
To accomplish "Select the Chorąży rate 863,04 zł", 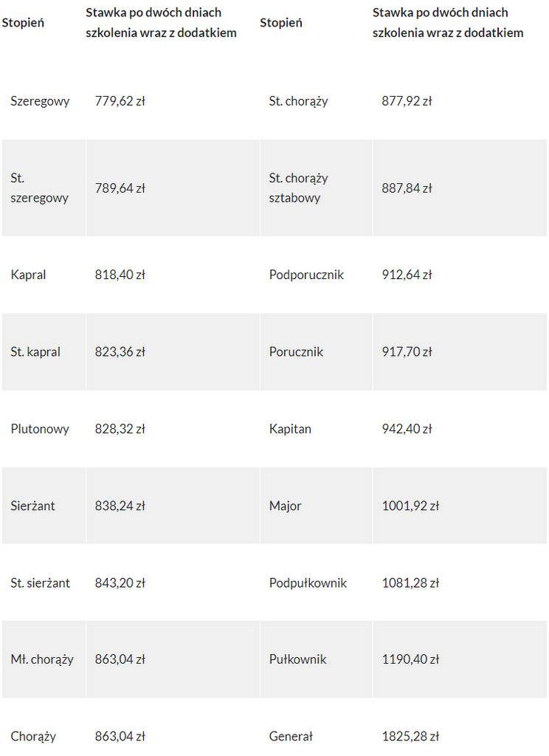I will 120,736.
